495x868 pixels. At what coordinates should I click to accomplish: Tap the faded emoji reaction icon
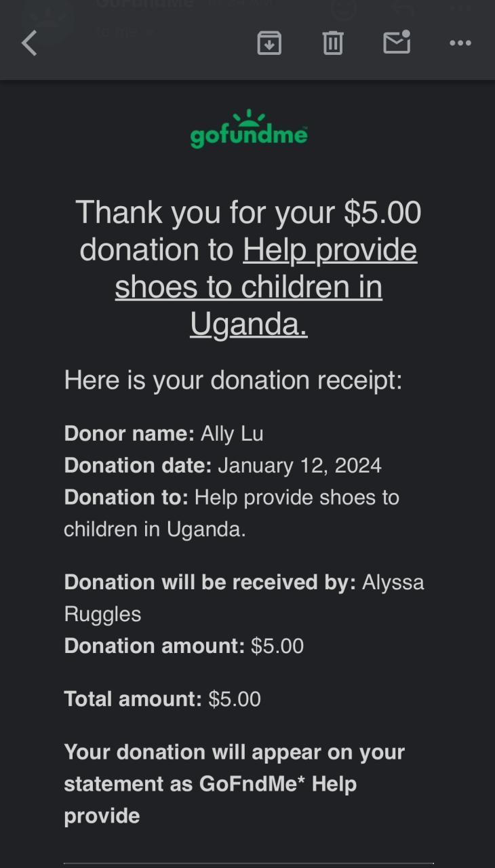coord(343,9)
